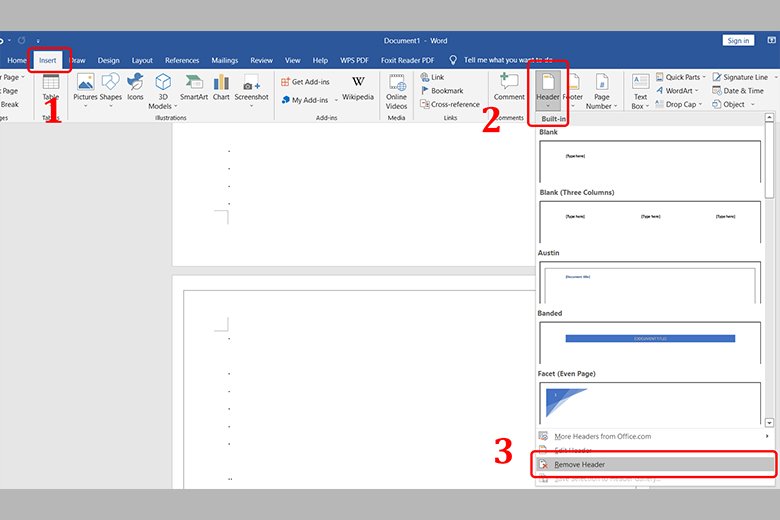Expand the Quick Parts menu
The width and height of the screenshot is (780, 520).
pos(682,77)
